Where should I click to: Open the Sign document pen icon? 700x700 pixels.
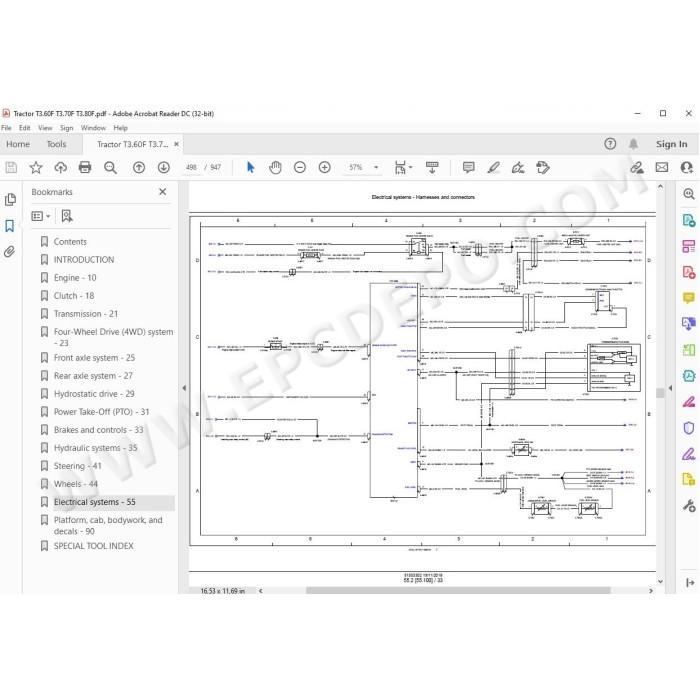[518, 167]
